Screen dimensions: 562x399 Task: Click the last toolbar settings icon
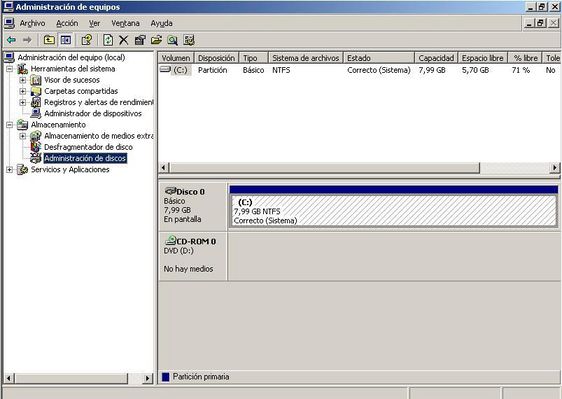point(189,40)
